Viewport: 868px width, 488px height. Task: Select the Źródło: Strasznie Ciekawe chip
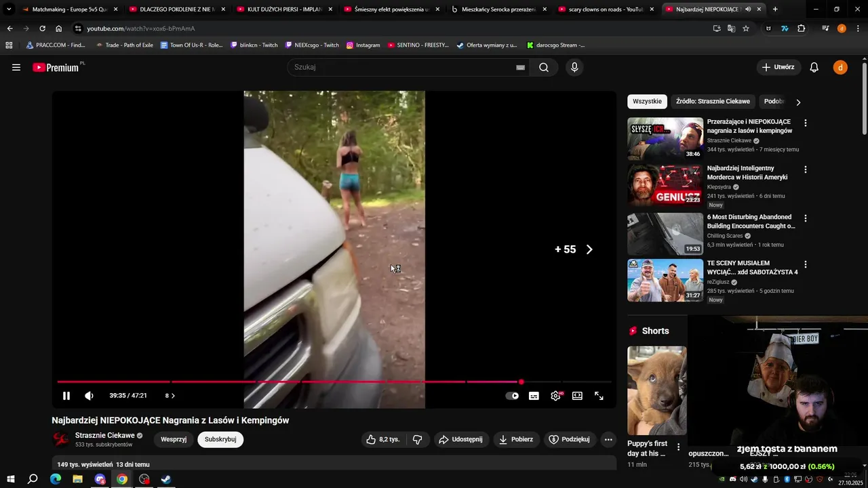click(x=713, y=102)
